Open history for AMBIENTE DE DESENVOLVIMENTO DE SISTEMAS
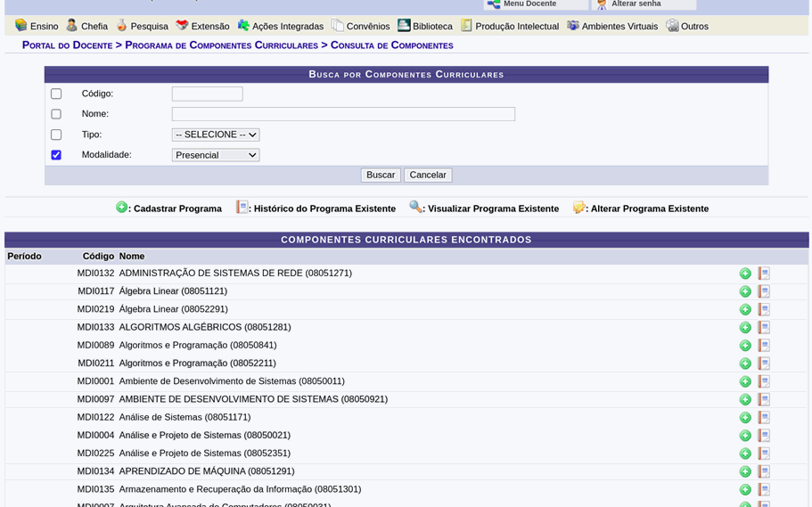The width and height of the screenshot is (812, 507). [x=764, y=399]
